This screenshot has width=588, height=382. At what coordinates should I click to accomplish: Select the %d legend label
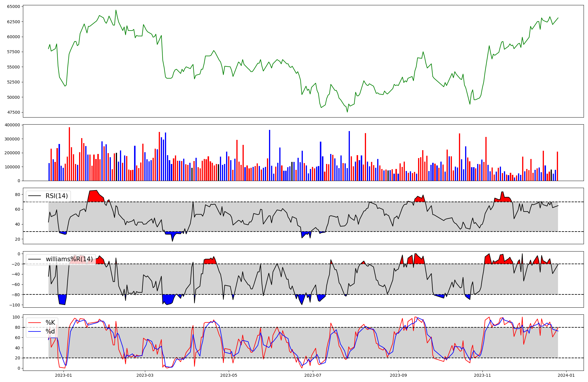click(x=50, y=332)
